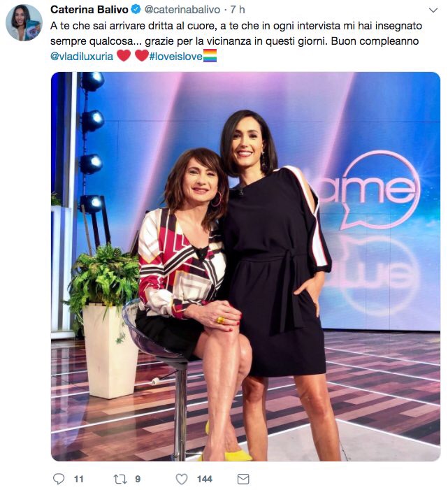This screenshot has height=490, width=448.
Task: Click the rainbow flag emoji
Action: pos(210,56)
